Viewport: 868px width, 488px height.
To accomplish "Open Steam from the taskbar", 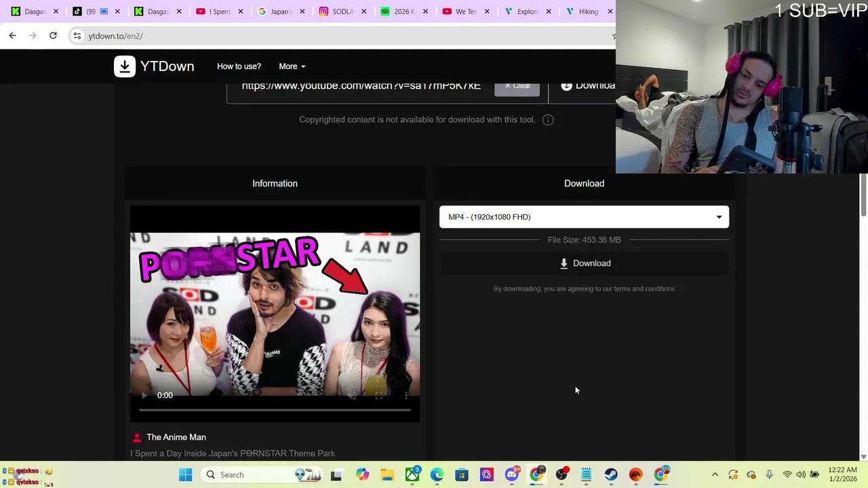I will [x=611, y=475].
